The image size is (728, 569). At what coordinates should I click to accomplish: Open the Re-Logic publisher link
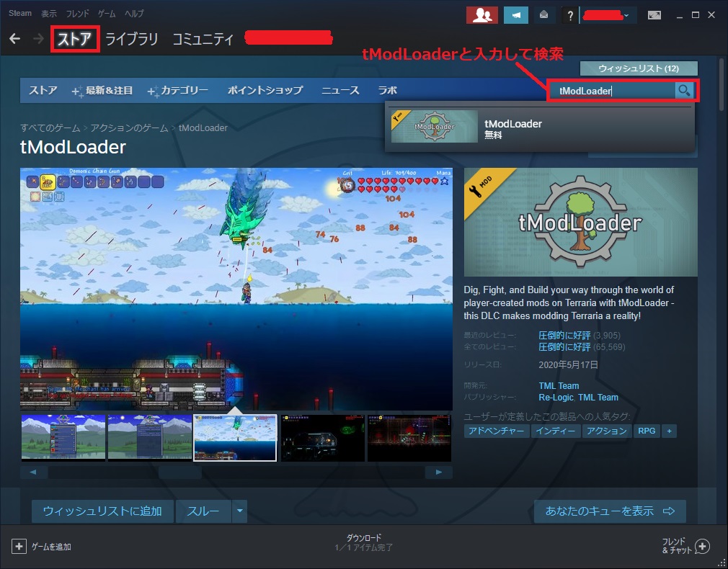click(556, 398)
